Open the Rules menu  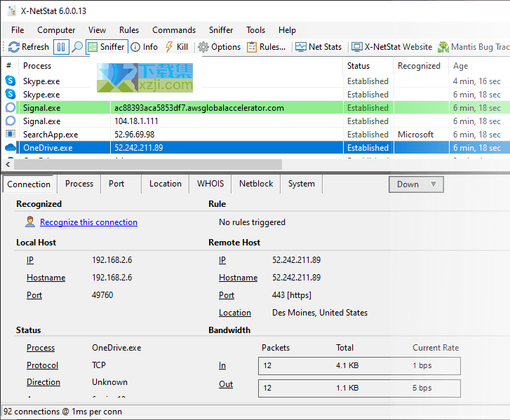point(129,30)
